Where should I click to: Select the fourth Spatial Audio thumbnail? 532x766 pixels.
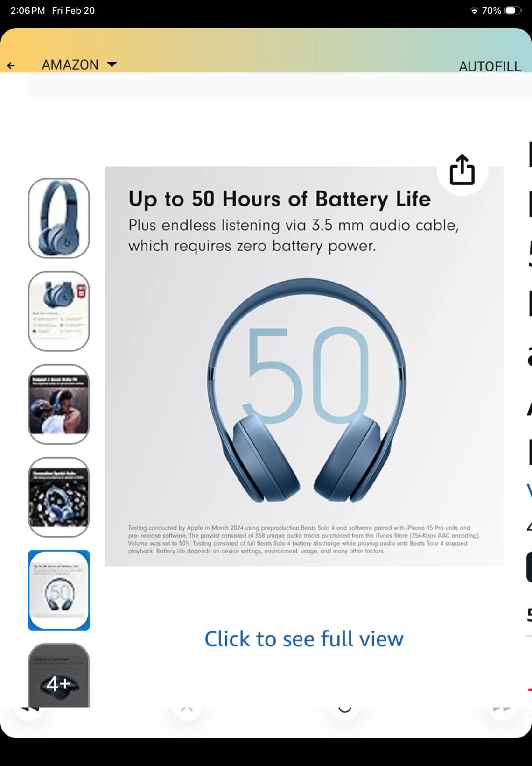[x=59, y=497]
